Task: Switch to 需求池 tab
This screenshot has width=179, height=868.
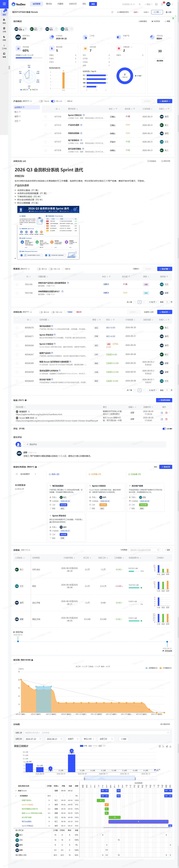Action: pos(49,4)
